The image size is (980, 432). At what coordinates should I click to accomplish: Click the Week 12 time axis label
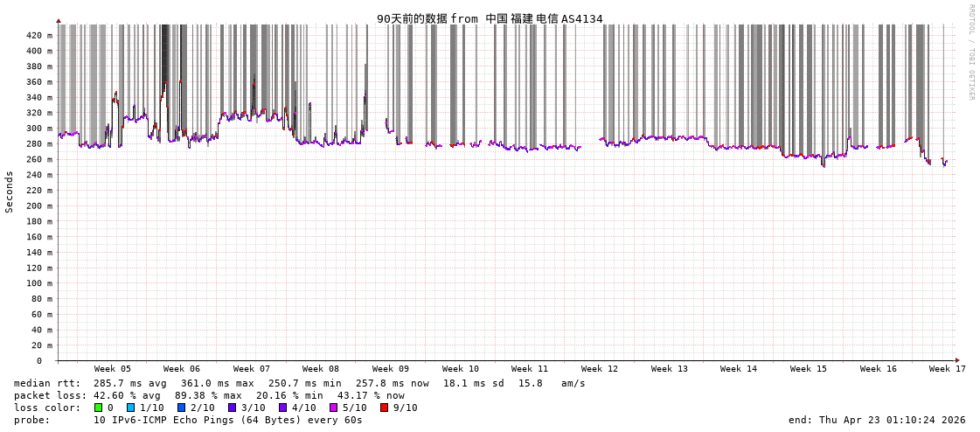[x=600, y=369]
